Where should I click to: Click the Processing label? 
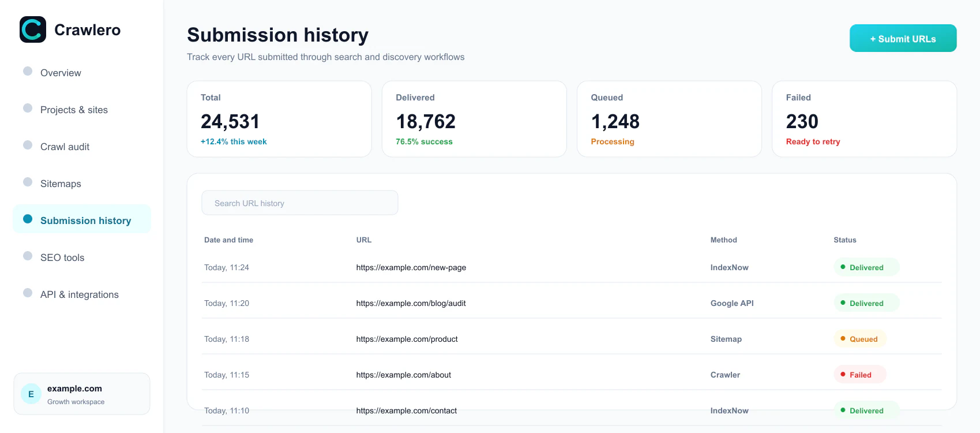click(612, 141)
